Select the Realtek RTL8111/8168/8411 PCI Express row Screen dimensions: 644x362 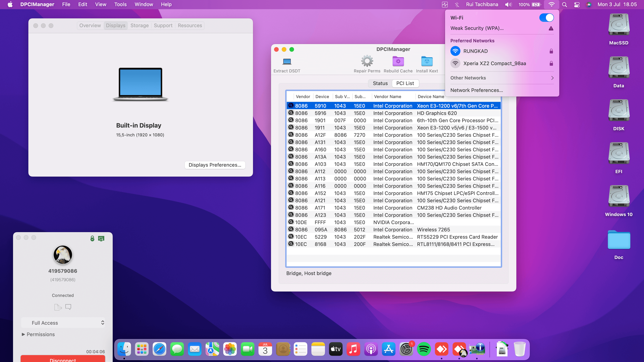(393, 244)
